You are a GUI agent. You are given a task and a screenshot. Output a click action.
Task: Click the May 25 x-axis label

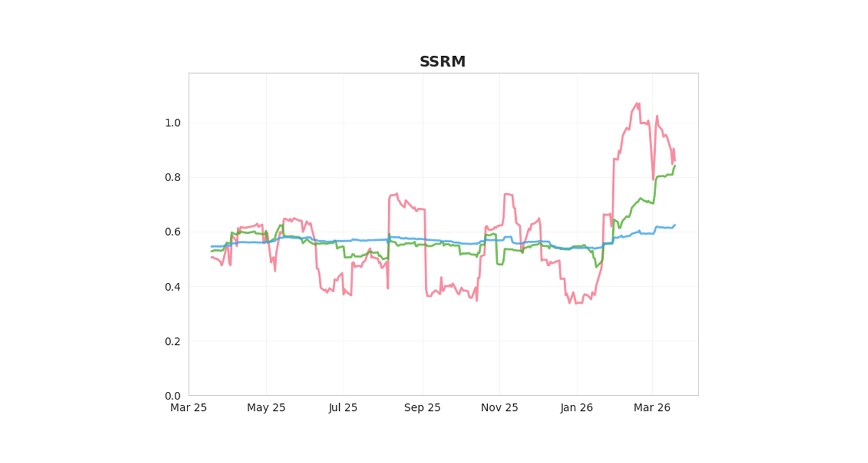pos(266,407)
